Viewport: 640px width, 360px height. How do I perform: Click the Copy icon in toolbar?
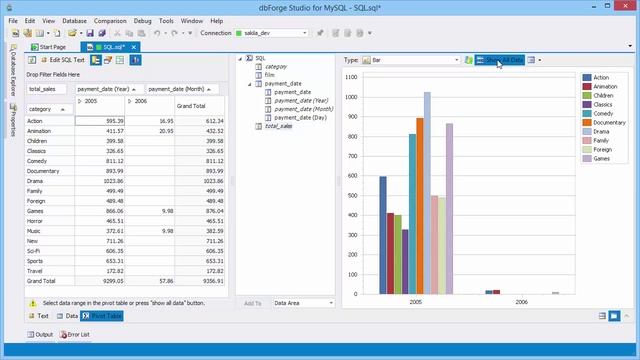[x=129, y=33]
